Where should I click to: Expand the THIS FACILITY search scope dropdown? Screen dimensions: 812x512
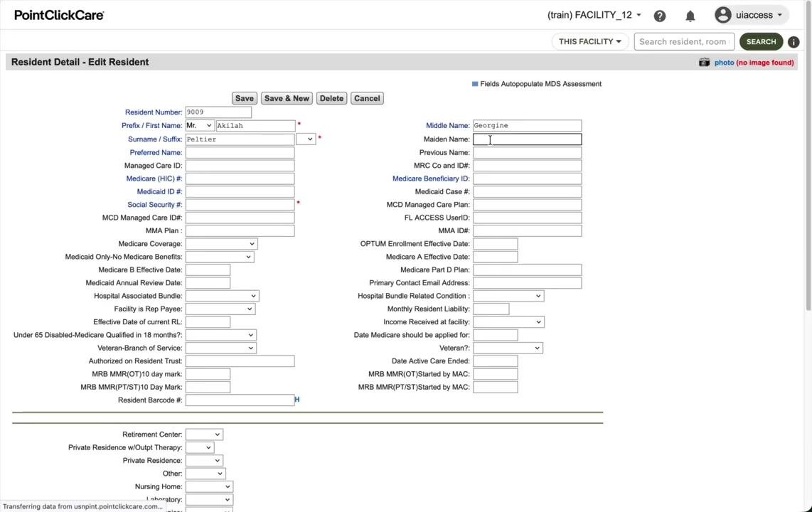point(590,41)
